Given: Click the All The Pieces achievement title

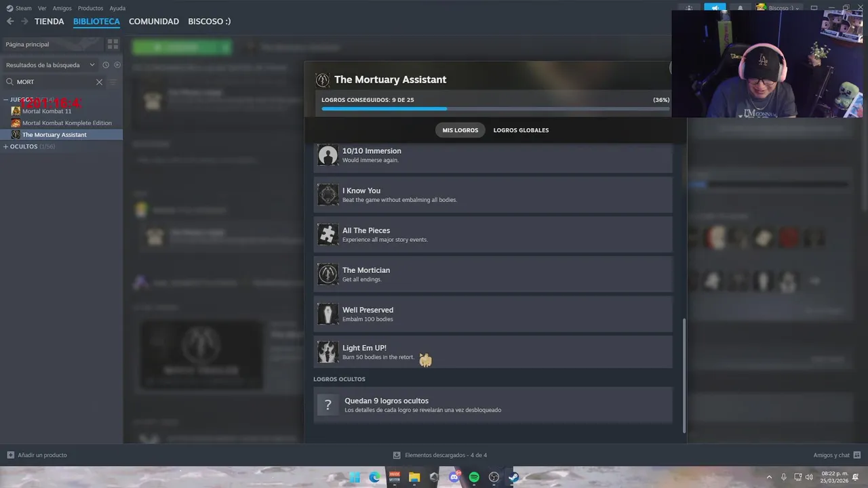Looking at the screenshot, I should point(366,230).
